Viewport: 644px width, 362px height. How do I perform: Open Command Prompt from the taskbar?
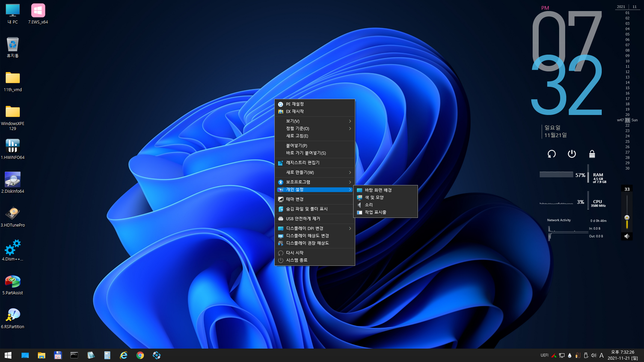click(x=74, y=355)
